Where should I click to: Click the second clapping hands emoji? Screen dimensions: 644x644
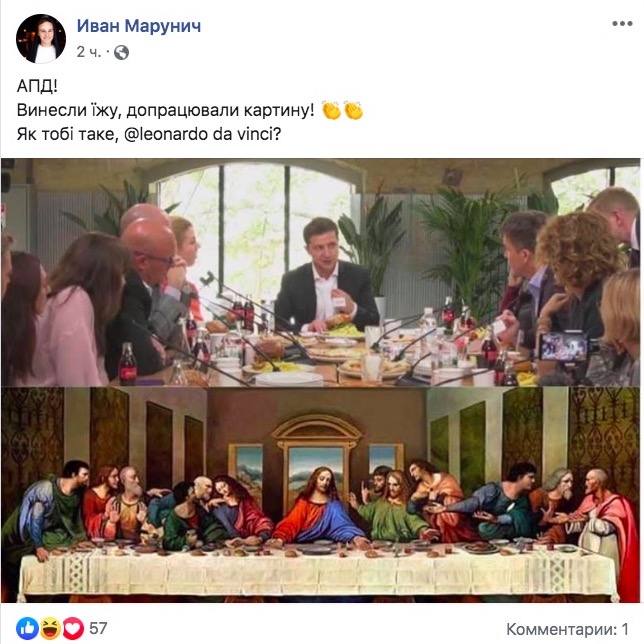[x=353, y=111]
